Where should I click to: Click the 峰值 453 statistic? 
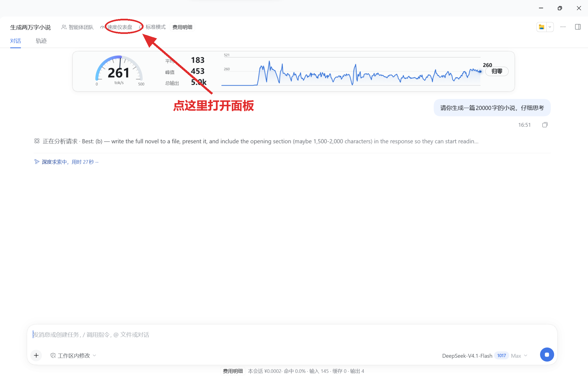pos(185,71)
